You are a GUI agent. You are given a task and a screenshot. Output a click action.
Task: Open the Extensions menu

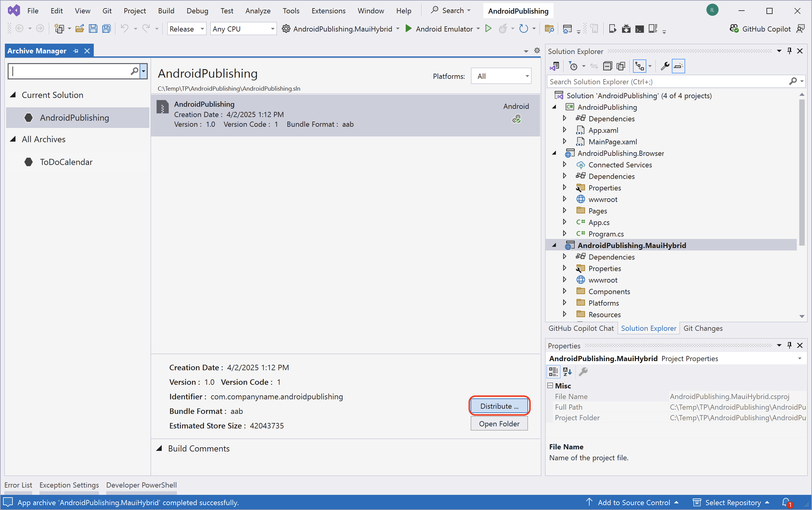(328, 11)
